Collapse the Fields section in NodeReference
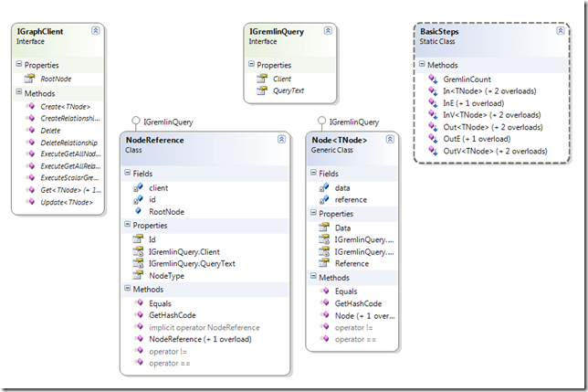This screenshot has width=588, height=392. click(126, 174)
